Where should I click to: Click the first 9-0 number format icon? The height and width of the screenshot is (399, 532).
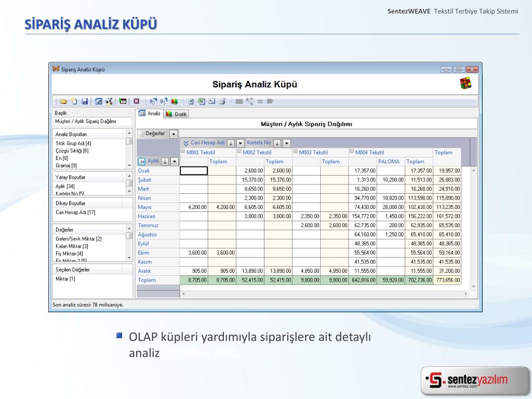tap(153, 101)
